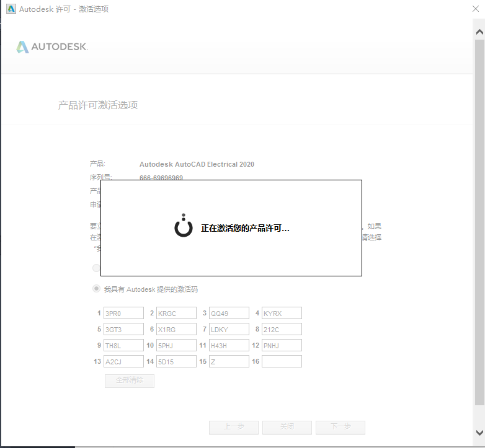
Task: Click the Autodesk app icon in title bar
Action: [11, 9]
